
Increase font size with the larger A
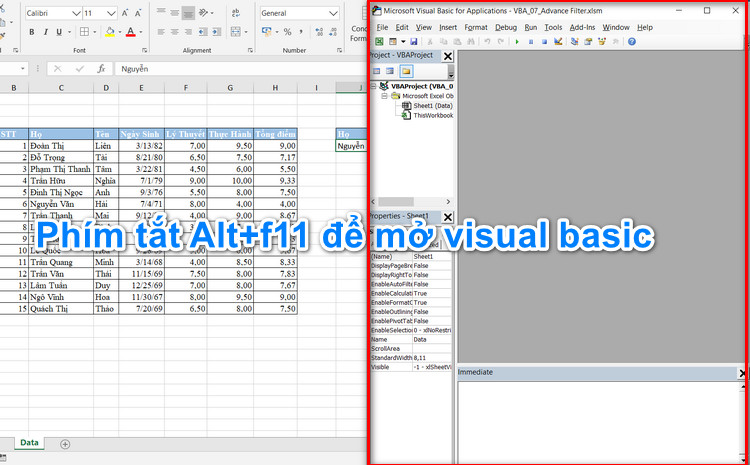pos(124,13)
